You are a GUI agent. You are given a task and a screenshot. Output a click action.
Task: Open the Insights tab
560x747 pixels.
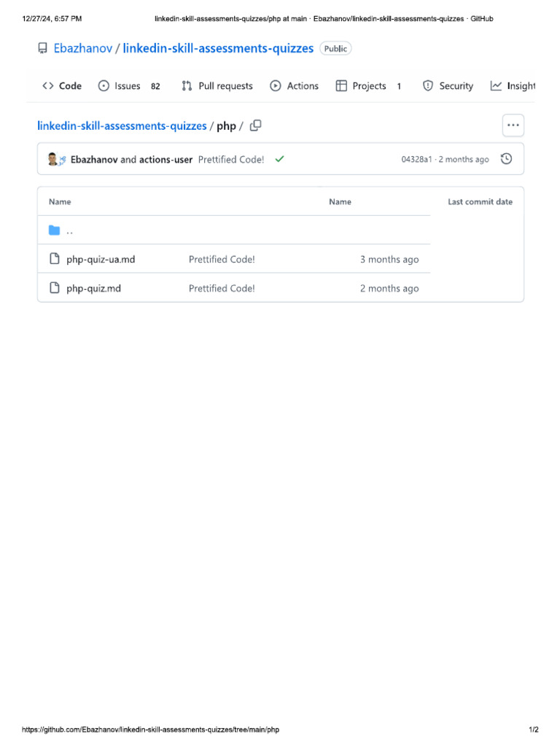click(x=513, y=86)
